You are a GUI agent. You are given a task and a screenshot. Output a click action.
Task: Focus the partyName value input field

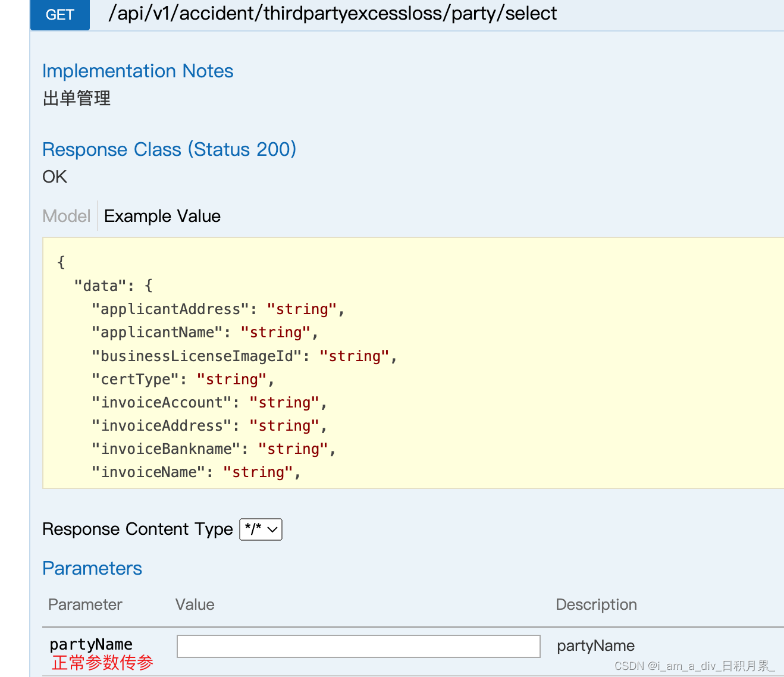[359, 646]
